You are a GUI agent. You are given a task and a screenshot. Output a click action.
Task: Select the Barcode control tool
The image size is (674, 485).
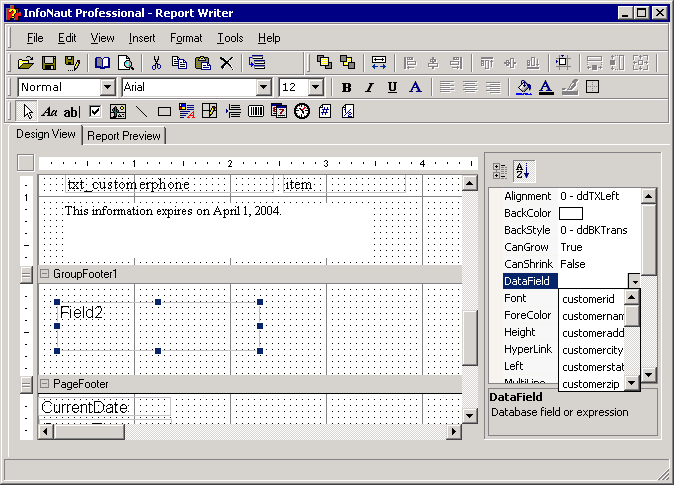tap(255, 111)
